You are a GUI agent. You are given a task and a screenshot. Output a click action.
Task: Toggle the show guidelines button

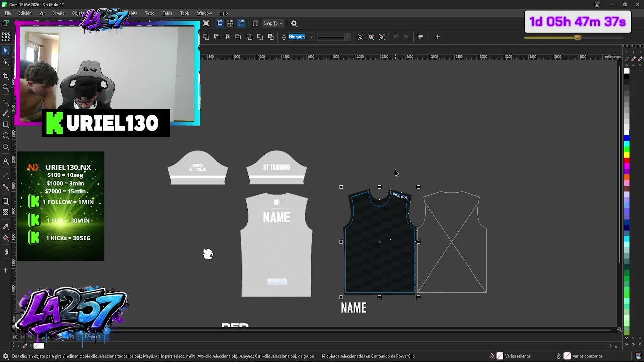click(x=242, y=23)
